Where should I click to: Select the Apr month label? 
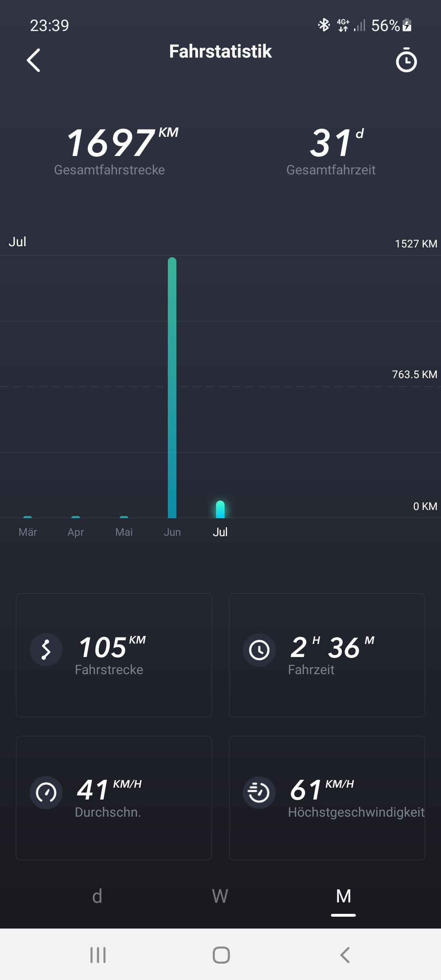click(76, 532)
